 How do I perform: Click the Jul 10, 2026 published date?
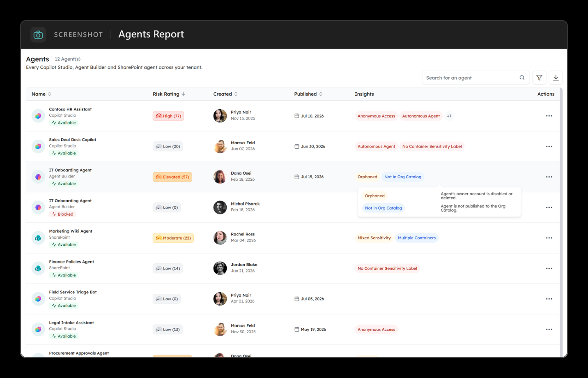tap(309, 116)
